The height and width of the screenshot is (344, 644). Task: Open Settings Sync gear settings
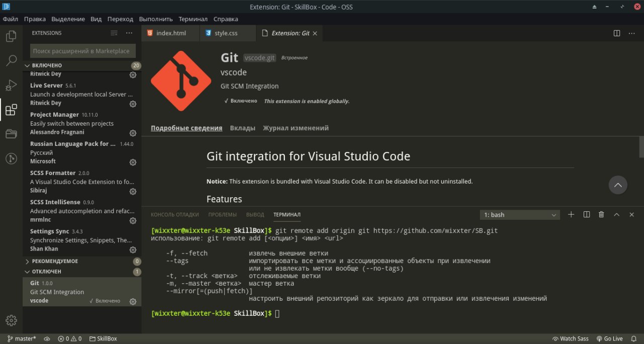(133, 250)
